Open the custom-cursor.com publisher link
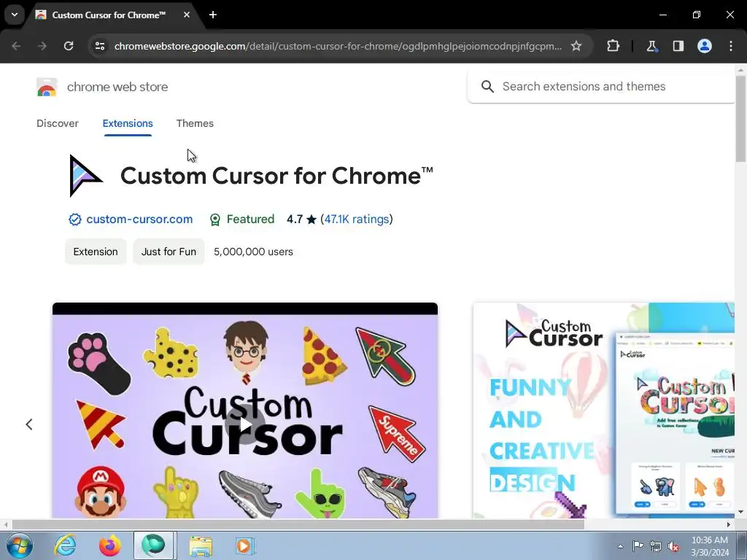This screenshot has height=560, width=747. tap(139, 219)
